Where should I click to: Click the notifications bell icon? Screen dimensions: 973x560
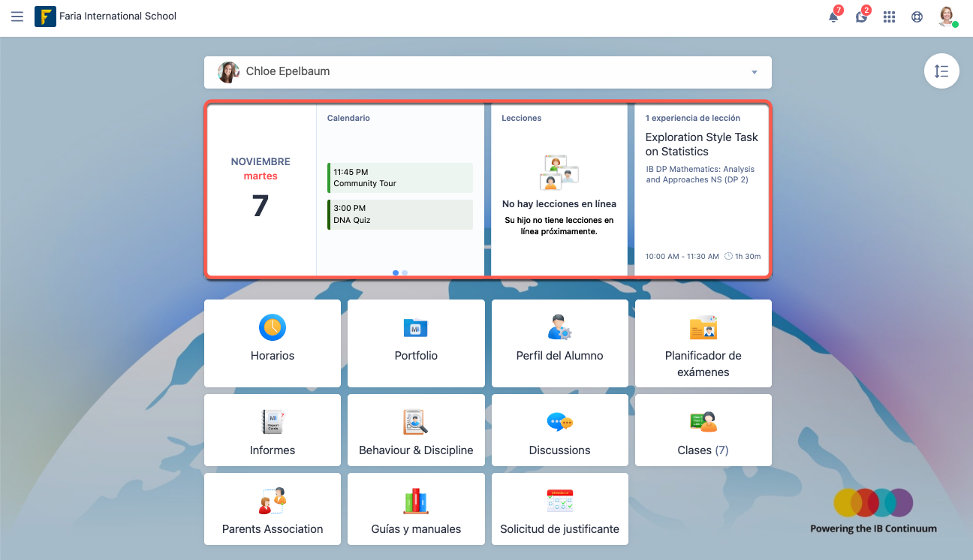(x=833, y=17)
